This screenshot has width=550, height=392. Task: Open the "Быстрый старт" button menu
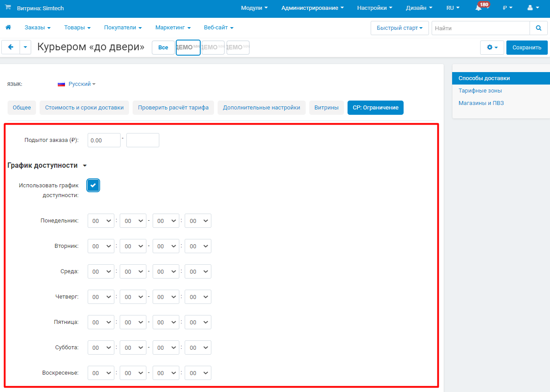pos(400,28)
